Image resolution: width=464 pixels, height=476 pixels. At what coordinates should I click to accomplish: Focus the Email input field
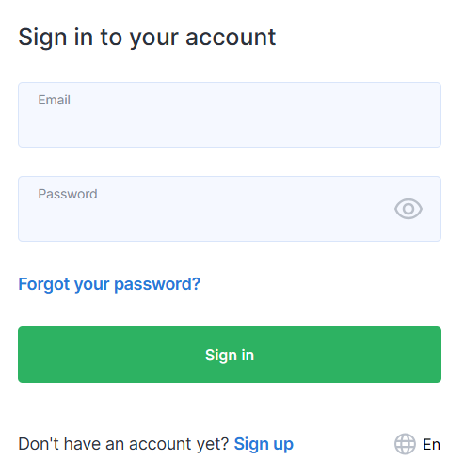coord(230,115)
